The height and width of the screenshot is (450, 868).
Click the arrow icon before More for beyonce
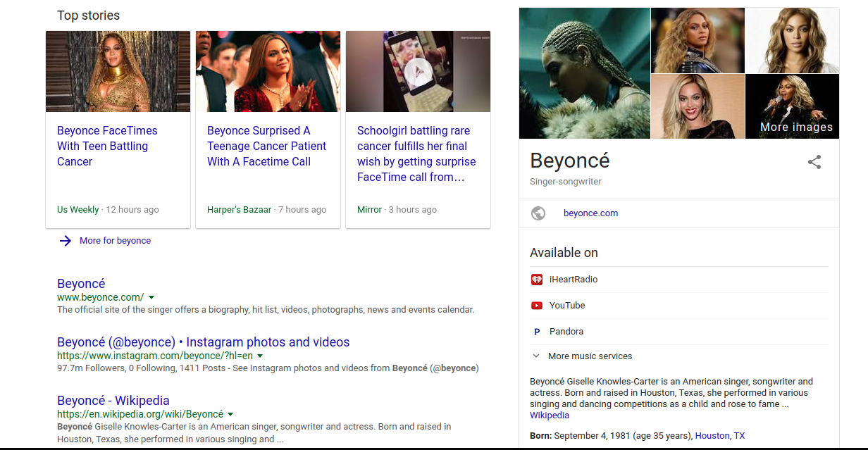(x=66, y=241)
